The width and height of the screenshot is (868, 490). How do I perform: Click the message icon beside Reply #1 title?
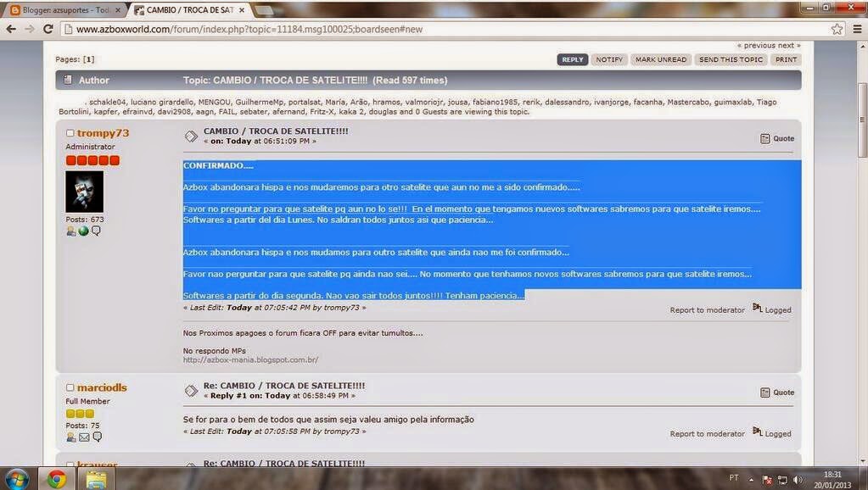tap(191, 391)
